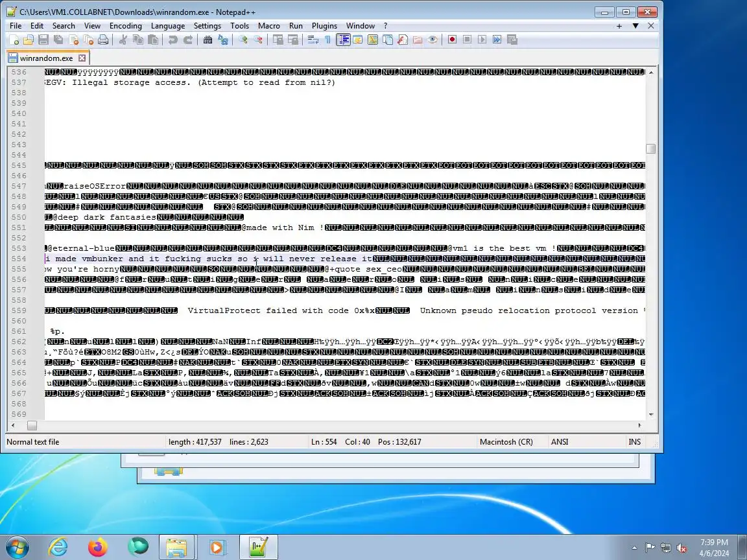Click vertical scrollbar down arrow

click(x=651, y=414)
